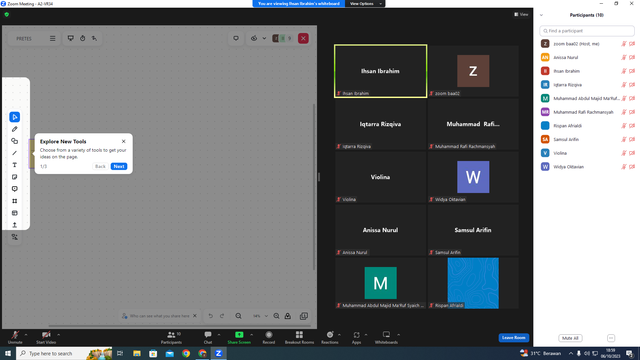Image resolution: width=640 pixels, height=360 pixels.
Task: Toggle the Participants panel
Action: [171, 337]
